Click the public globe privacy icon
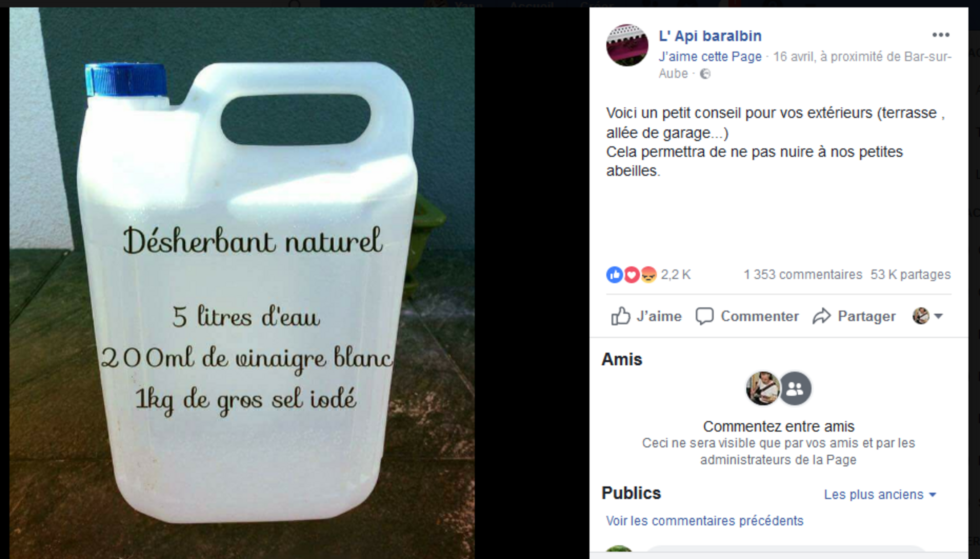980x559 pixels. (x=705, y=74)
